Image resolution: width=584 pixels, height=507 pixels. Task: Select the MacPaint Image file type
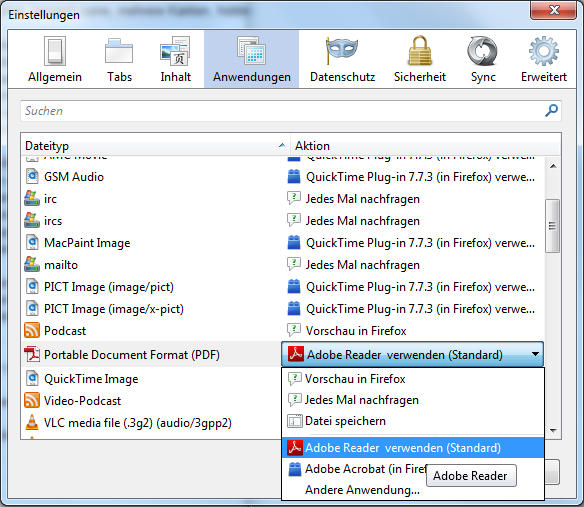pos(87,243)
